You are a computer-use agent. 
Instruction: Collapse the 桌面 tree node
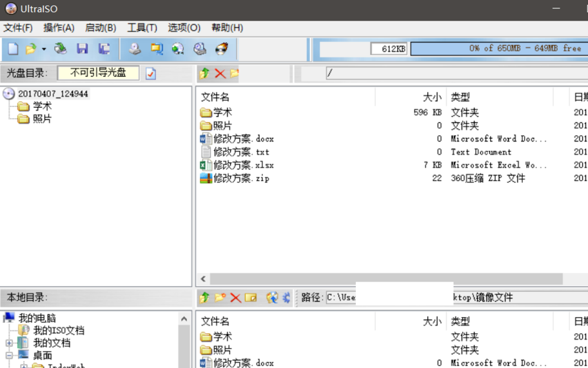click(x=9, y=355)
